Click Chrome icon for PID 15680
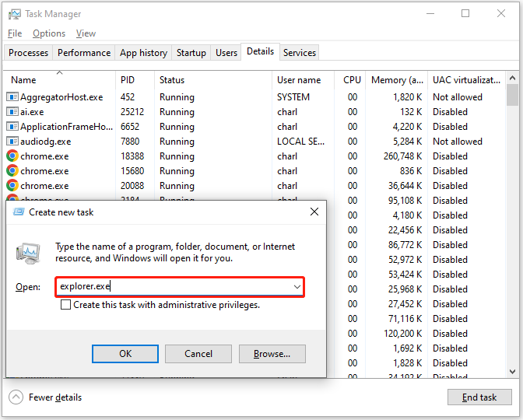Image resolution: width=523 pixels, height=420 pixels. pos(12,170)
